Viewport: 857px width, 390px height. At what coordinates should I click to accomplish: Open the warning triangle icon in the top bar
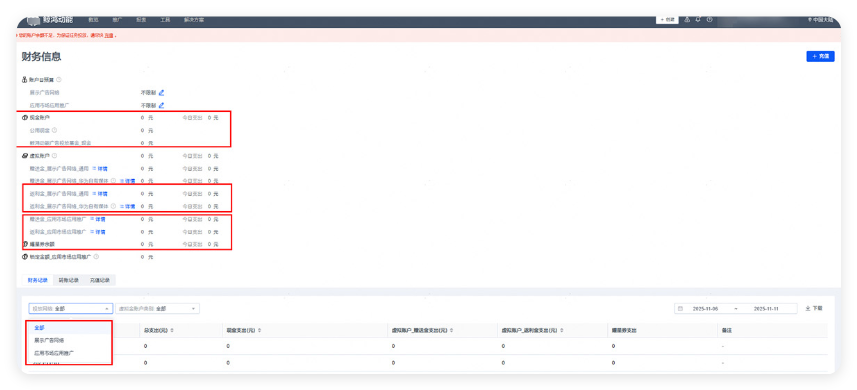point(687,19)
